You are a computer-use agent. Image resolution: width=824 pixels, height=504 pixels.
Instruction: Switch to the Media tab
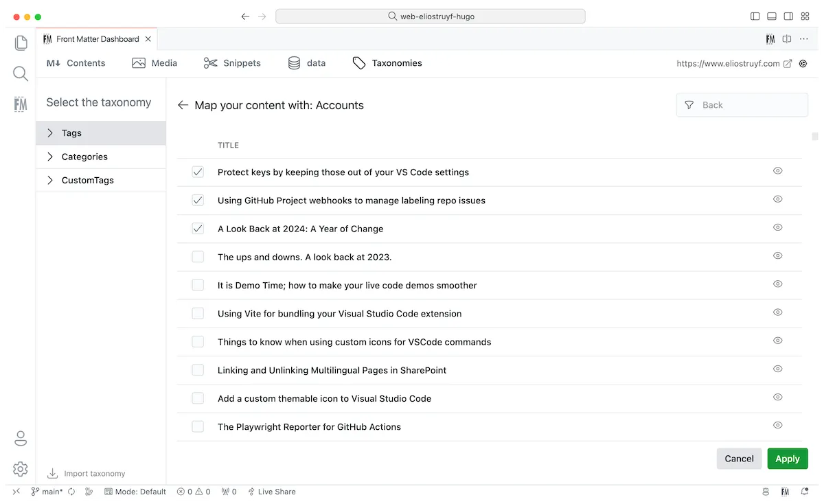[x=154, y=63]
